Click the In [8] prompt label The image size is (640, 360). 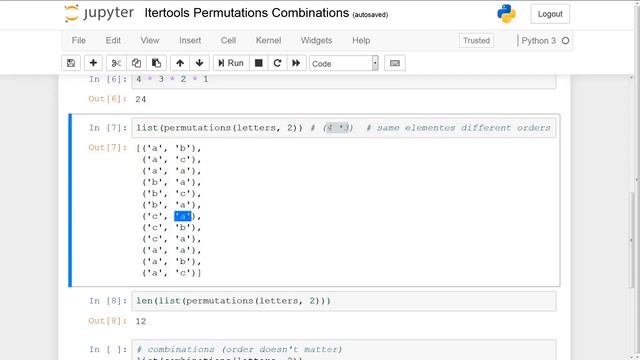pyautogui.click(x=108, y=301)
